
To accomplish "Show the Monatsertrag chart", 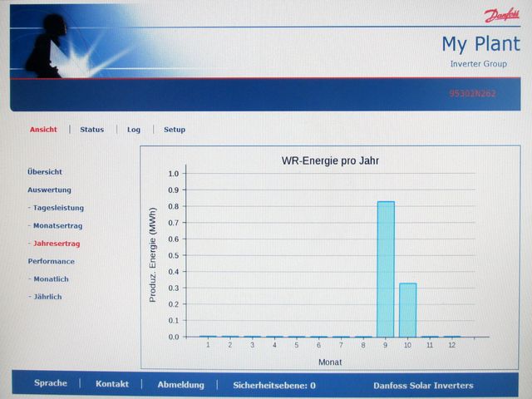I will click(x=56, y=225).
